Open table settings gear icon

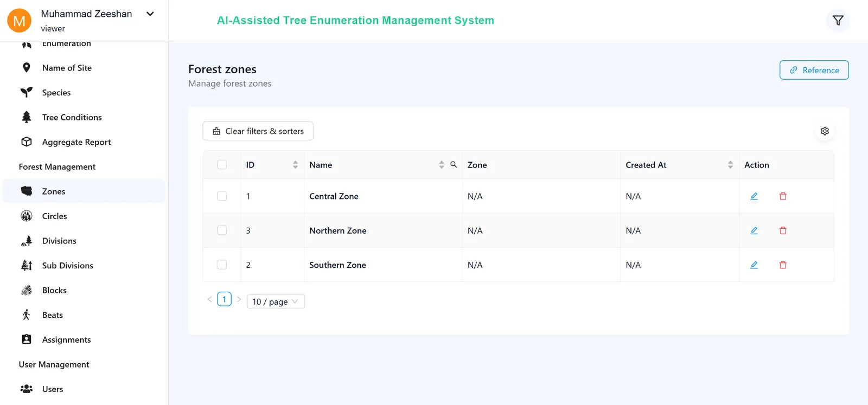[x=825, y=131]
